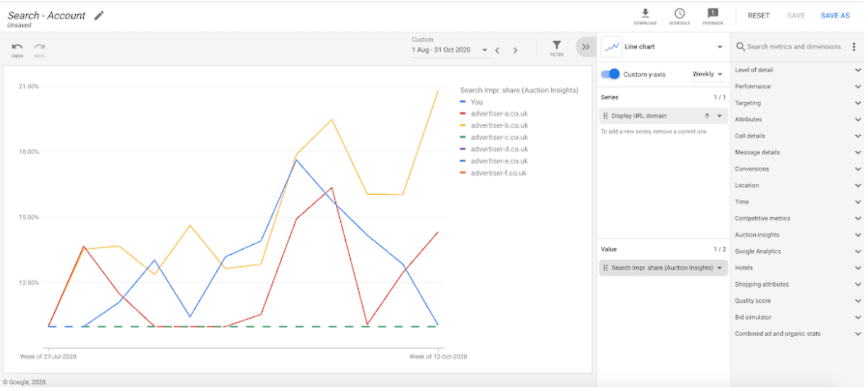This screenshot has width=868, height=391.
Task: Click the Undo icon
Action: click(x=17, y=46)
